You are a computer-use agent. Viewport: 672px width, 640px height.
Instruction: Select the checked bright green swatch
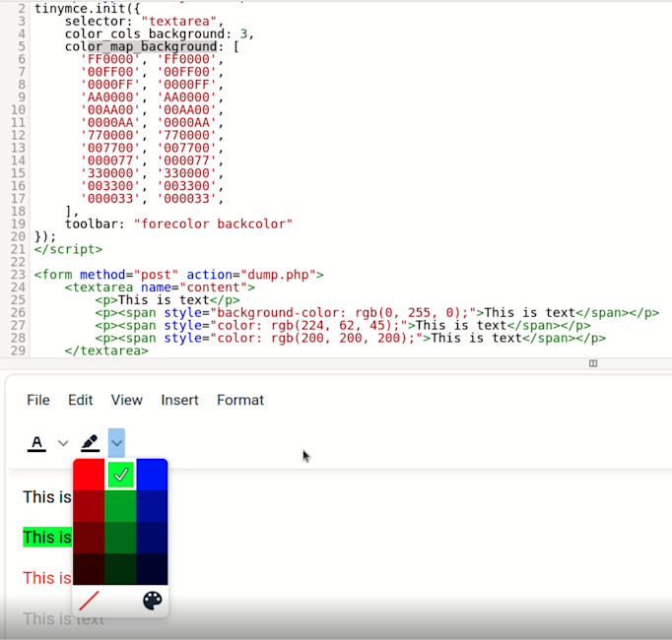point(120,475)
